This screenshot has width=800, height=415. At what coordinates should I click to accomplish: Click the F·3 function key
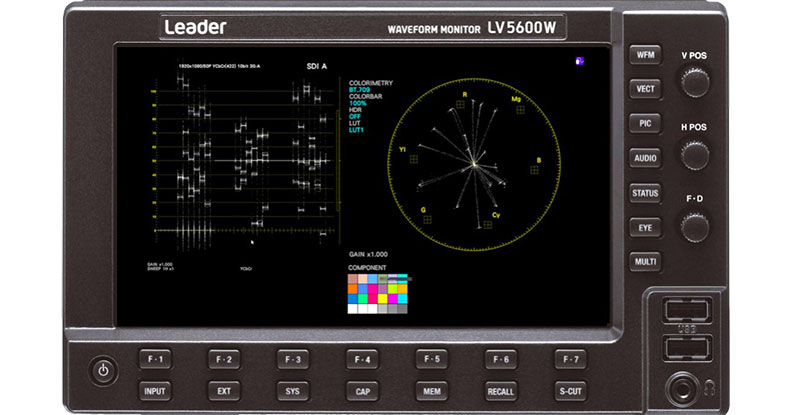[x=293, y=359]
